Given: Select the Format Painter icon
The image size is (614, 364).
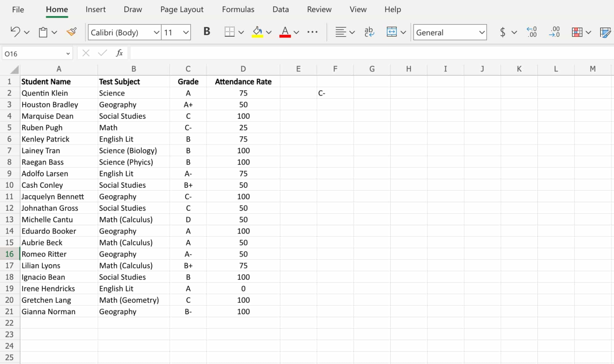Looking at the screenshot, I should (71, 32).
